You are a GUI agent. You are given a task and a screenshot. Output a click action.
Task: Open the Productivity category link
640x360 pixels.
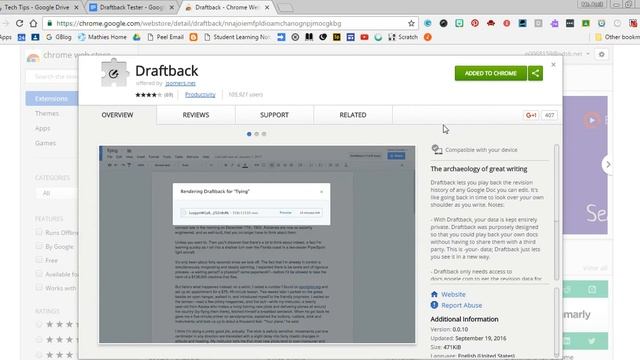point(200,95)
